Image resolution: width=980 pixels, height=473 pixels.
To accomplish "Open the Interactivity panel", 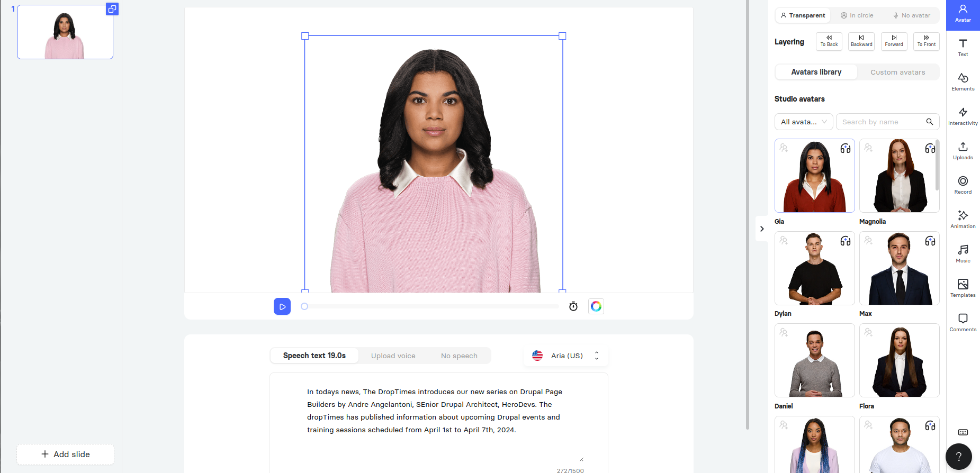I will pos(963,116).
